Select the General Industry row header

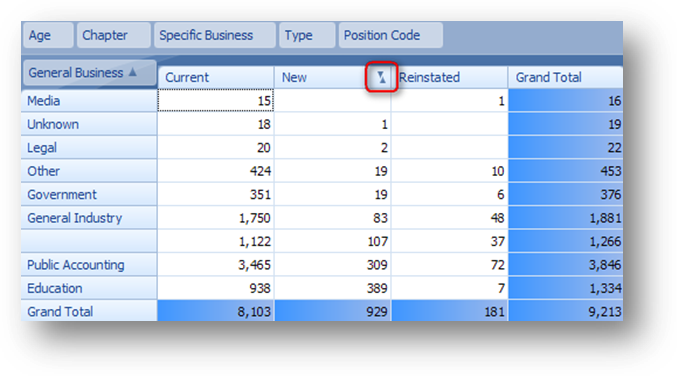pos(89,218)
